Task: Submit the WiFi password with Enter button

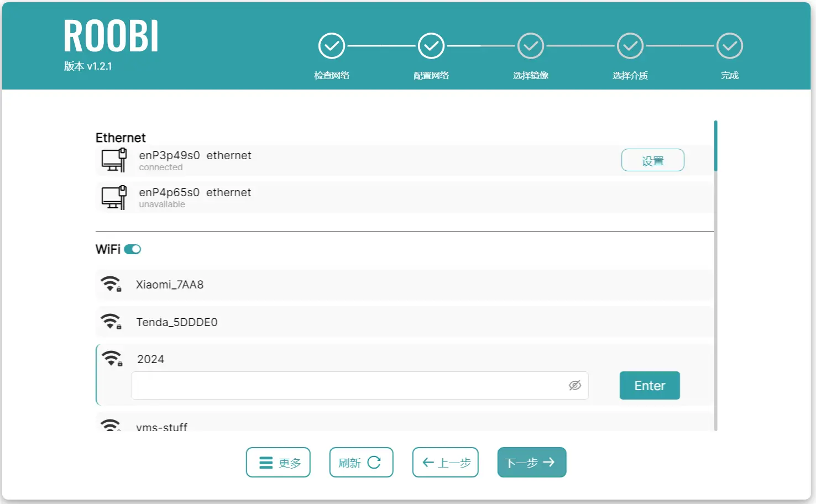Action: [650, 385]
